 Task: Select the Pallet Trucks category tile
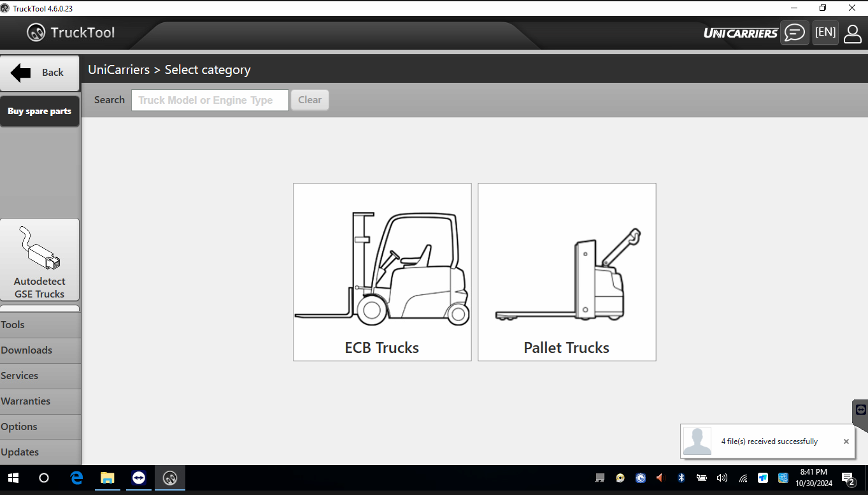[x=567, y=272]
